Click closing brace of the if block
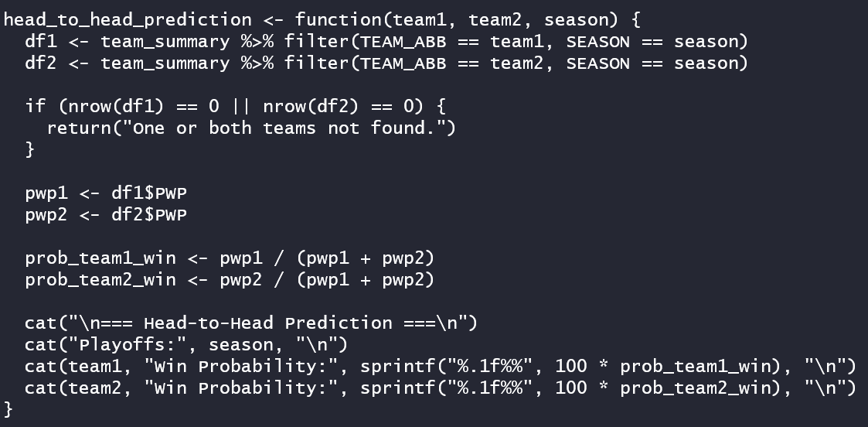Viewport: 868px width, 427px height. 29,149
